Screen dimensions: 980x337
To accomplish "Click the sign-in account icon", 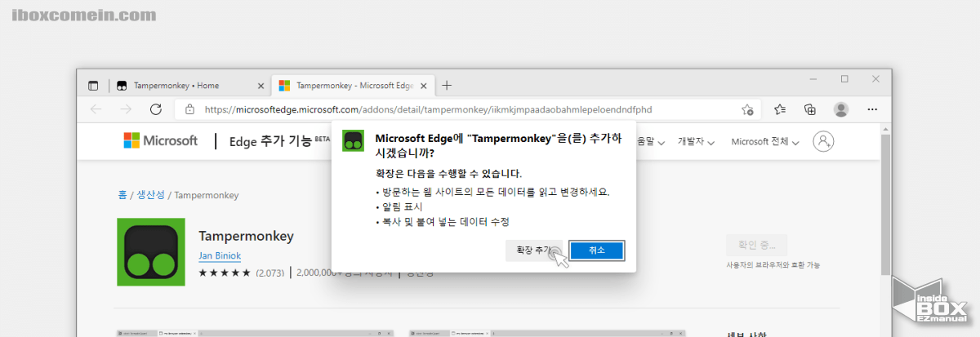I will coord(823,141).
